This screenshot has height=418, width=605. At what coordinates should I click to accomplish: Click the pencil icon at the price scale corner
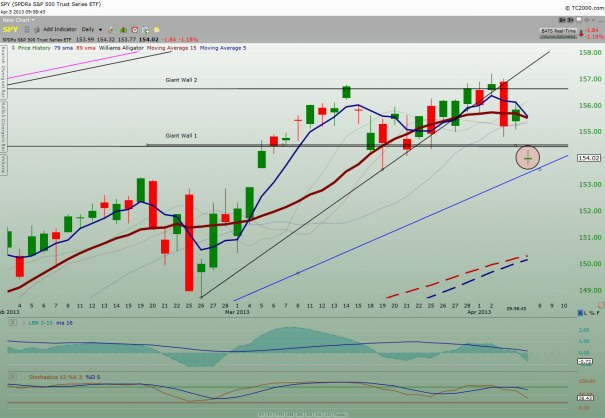tap(601, 305)
